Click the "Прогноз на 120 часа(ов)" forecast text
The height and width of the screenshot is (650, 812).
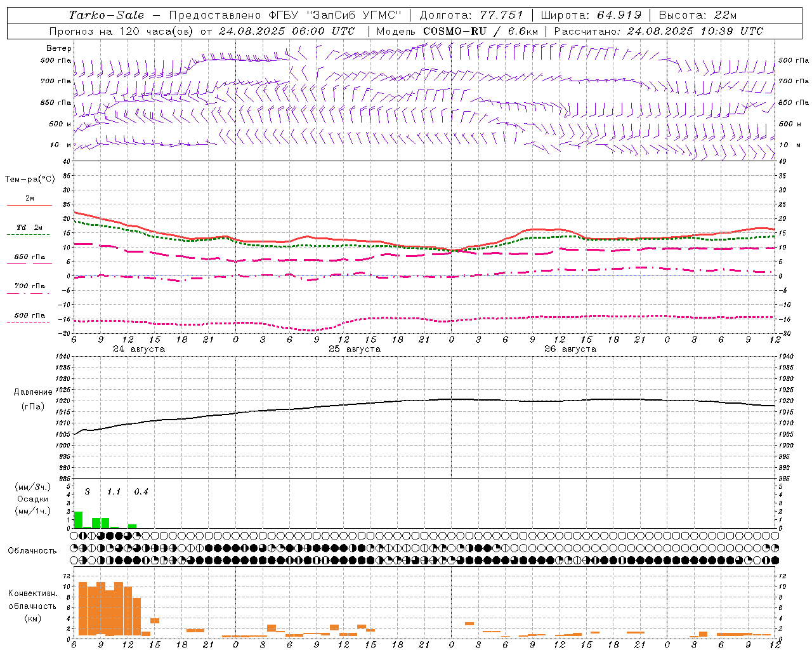coord(122,31)
